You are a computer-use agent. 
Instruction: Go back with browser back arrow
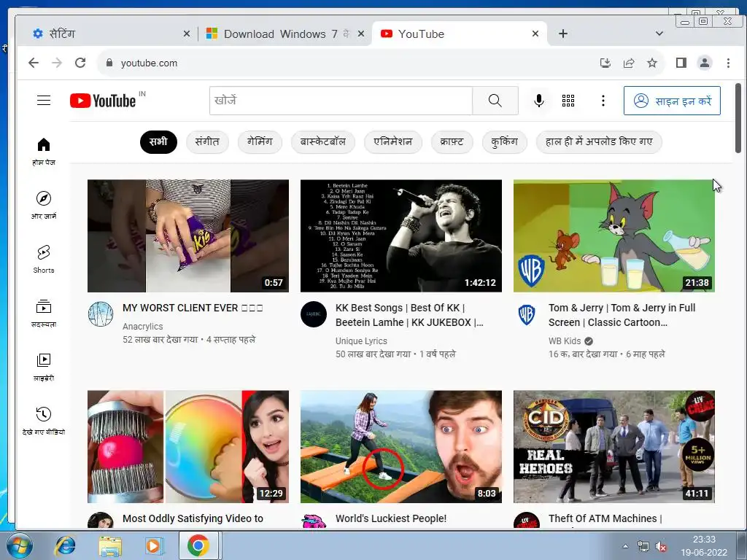[34, 63]
